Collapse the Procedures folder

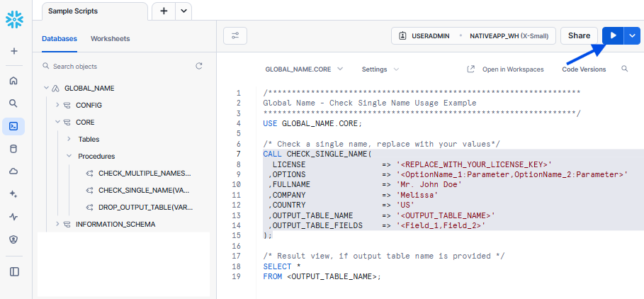tap(69, 156)
